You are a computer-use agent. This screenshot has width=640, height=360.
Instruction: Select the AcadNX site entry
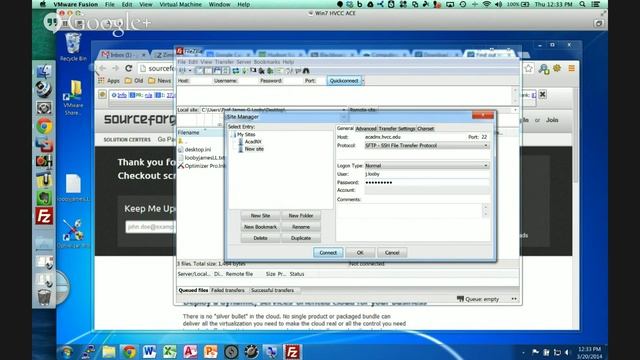tap(253, 142)
